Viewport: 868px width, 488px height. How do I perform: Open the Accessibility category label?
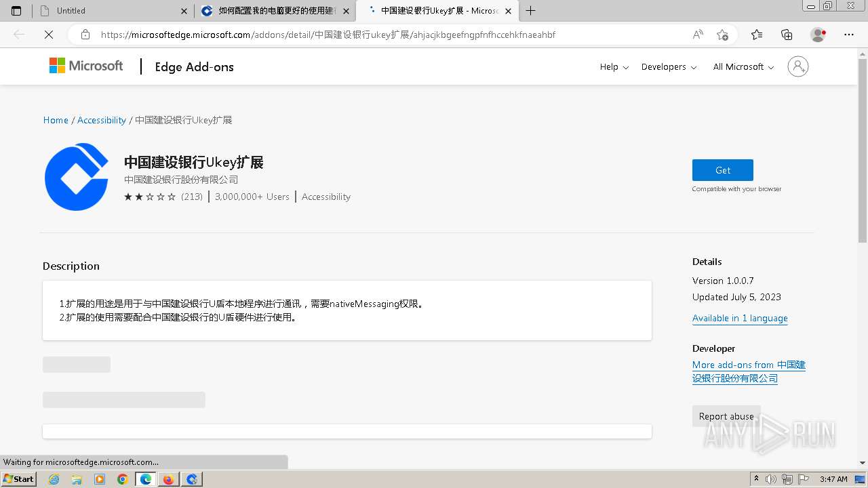(x=326, y=197)
